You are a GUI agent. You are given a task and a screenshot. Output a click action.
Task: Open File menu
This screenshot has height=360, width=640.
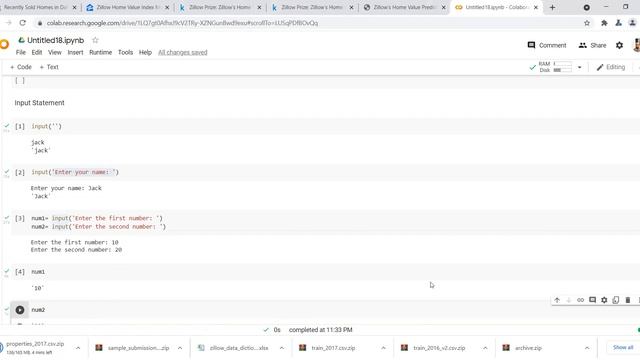click(20, 52)
